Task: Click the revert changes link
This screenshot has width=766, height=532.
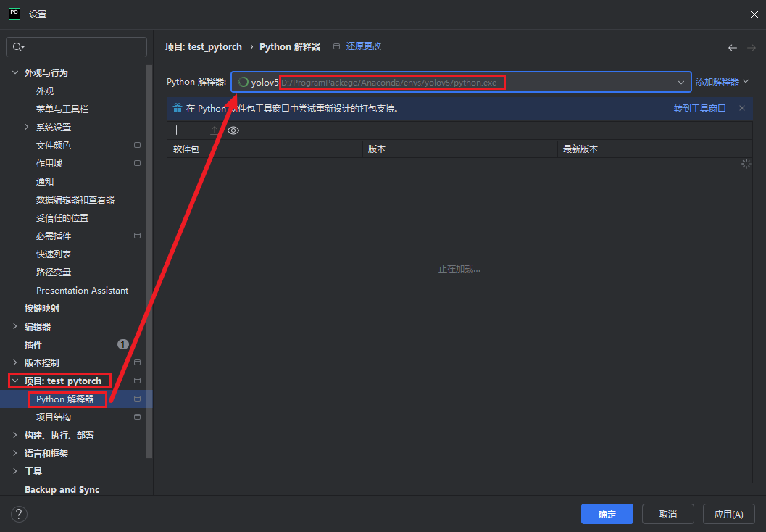Action: 363,46
